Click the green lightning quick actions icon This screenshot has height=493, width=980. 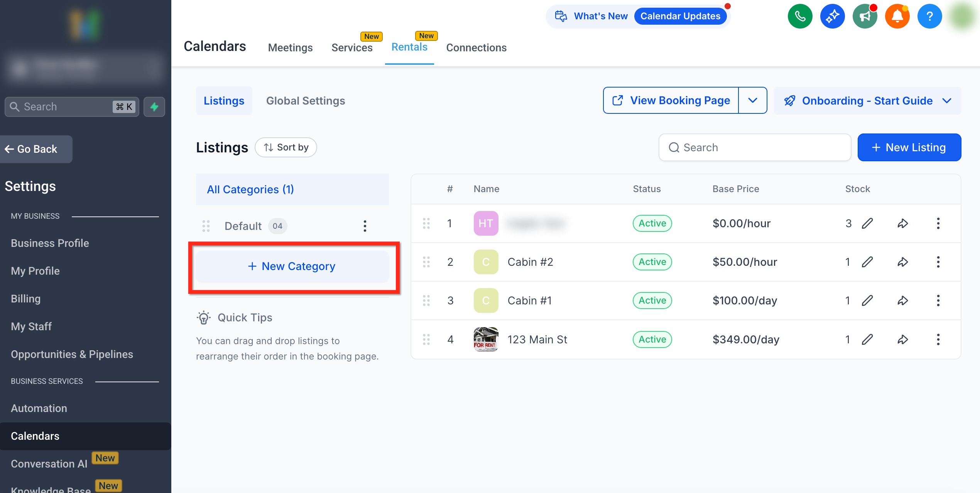(x=154, y=107)
